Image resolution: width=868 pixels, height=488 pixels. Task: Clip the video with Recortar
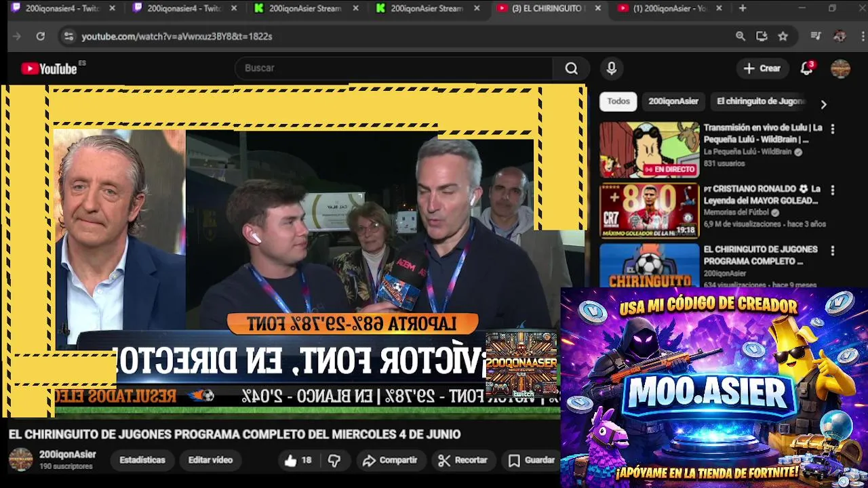(x=463, y=460)
